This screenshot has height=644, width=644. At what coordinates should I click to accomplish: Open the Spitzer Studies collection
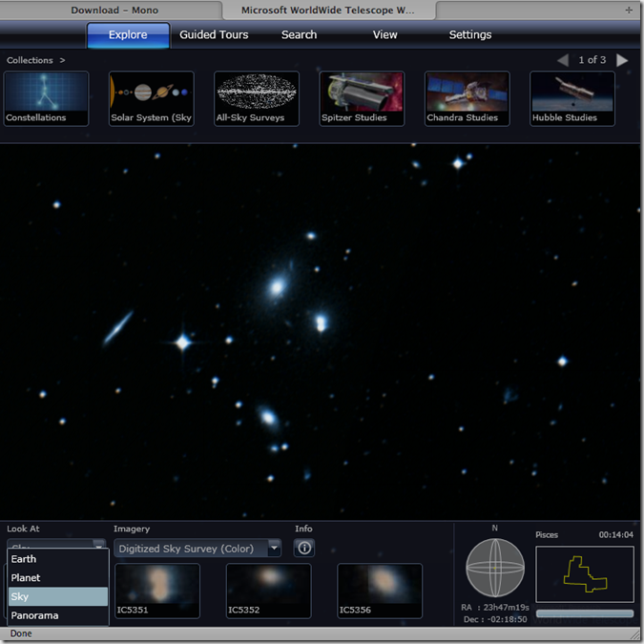[362, 98]
